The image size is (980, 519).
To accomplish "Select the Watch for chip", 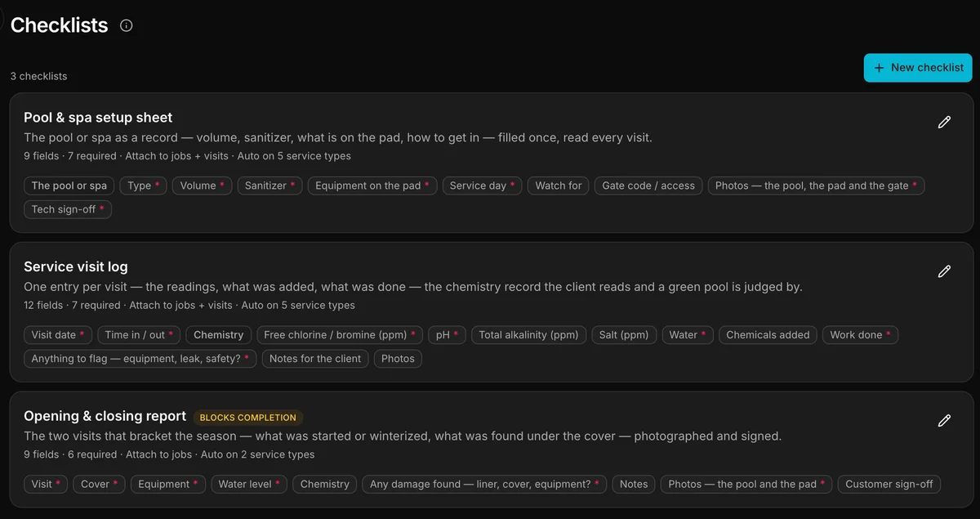I will pyautogui.click(x=559, y=186).
